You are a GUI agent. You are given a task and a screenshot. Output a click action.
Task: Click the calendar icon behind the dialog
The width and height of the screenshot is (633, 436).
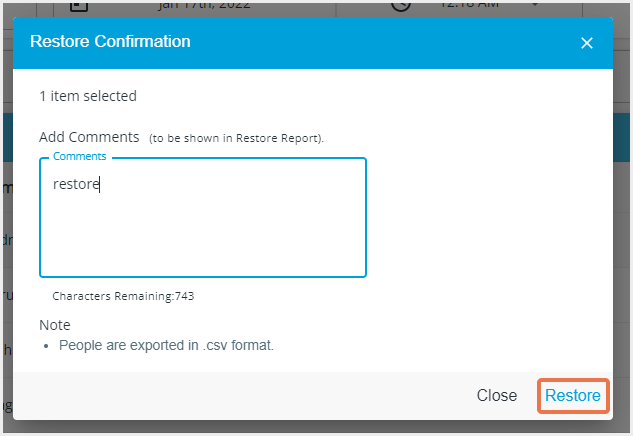point(80,5)
